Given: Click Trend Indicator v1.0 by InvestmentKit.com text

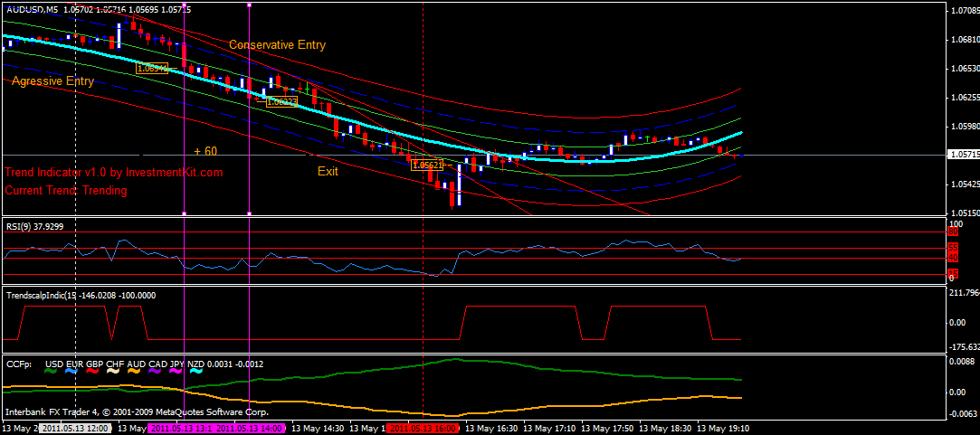Looking at the screenshot, I should (114, 172).
